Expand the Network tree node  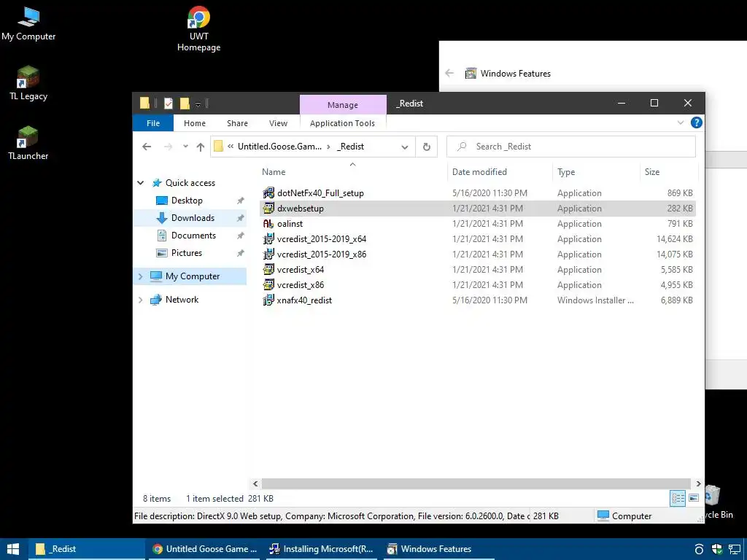[x=141, y=300]
